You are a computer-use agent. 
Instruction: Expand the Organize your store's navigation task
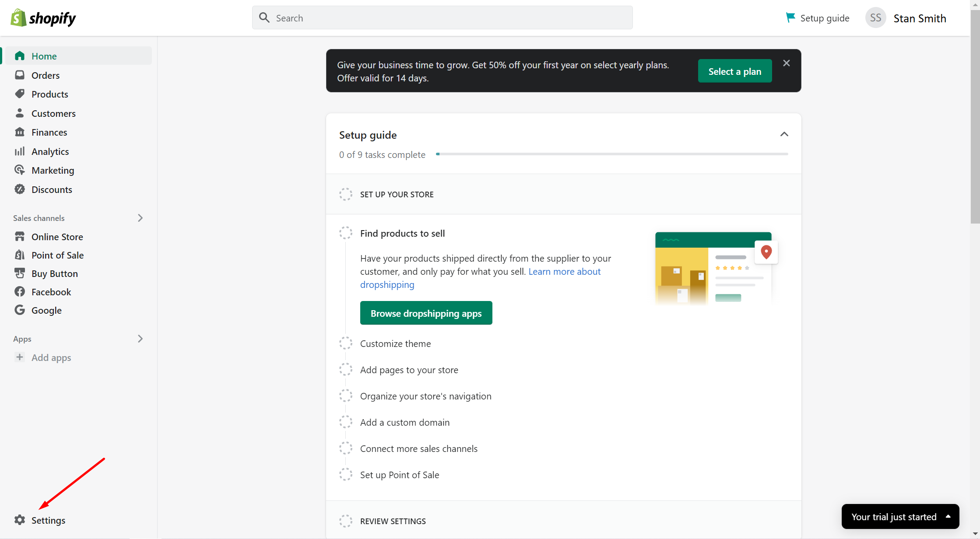pyautogui.click(x=425, y=396)
